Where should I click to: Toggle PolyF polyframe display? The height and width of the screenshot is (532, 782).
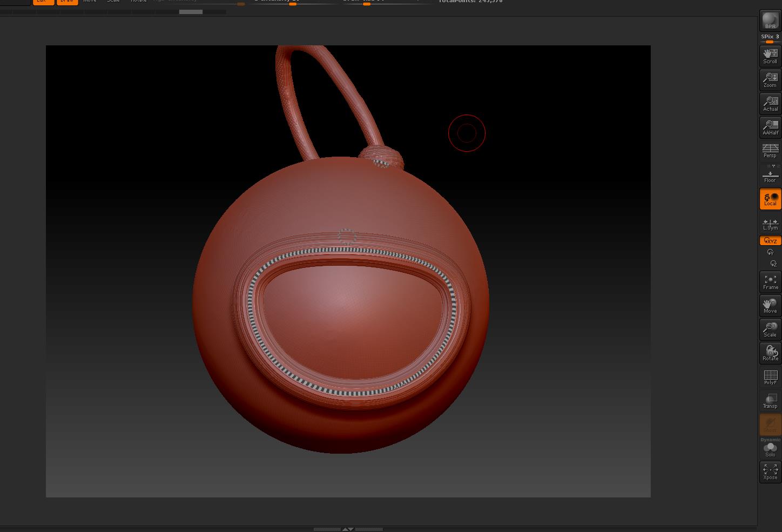(x=770, y=377)
